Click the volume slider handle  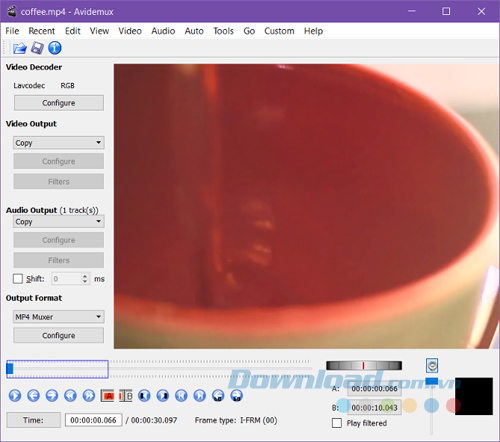(x=432, y=381)
